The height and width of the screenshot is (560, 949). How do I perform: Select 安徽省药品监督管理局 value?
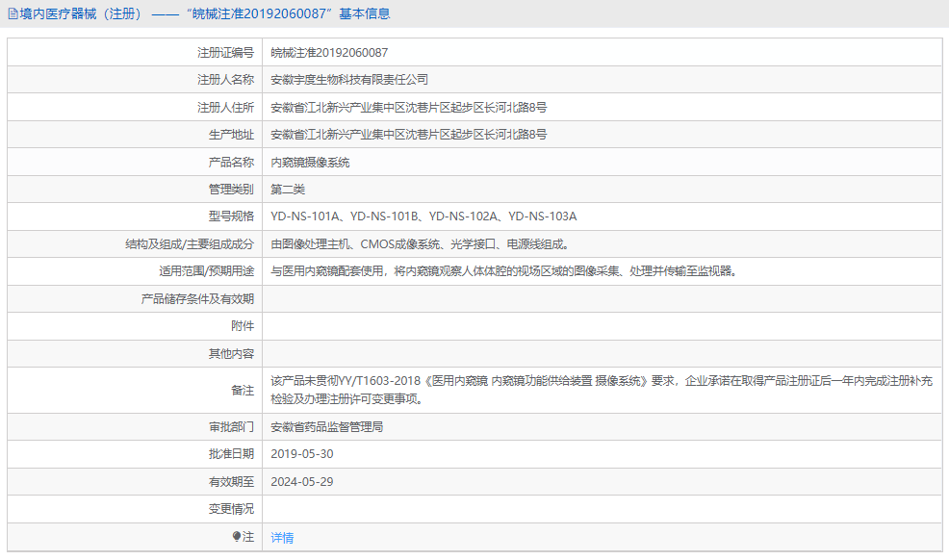coord(327,427)
